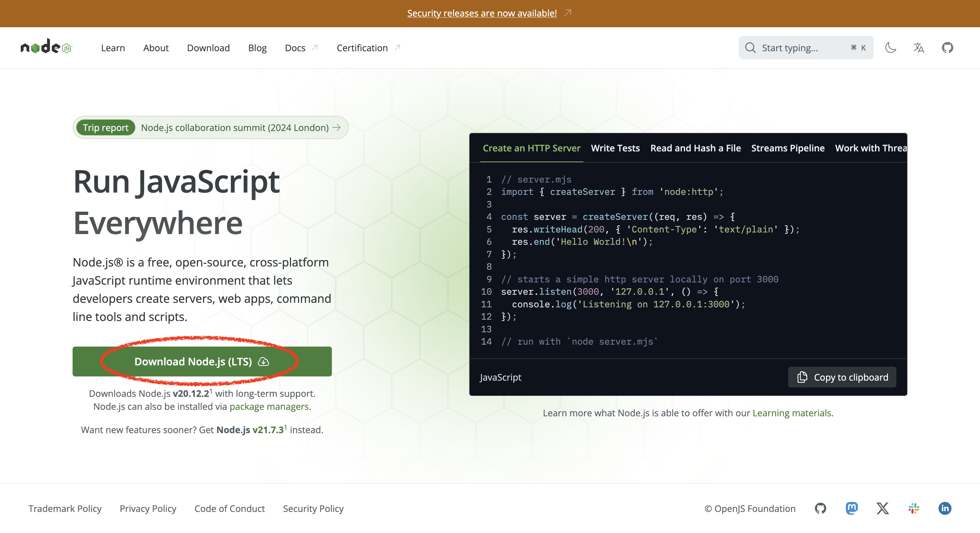Open GitHub icon in top navigation

click(947, 48)
